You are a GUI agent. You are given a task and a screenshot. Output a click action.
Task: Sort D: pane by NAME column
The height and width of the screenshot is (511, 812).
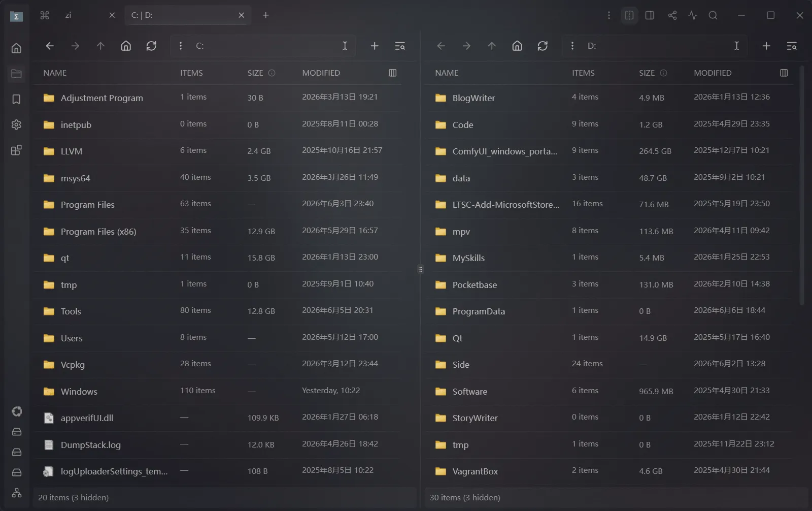(447, 73)
